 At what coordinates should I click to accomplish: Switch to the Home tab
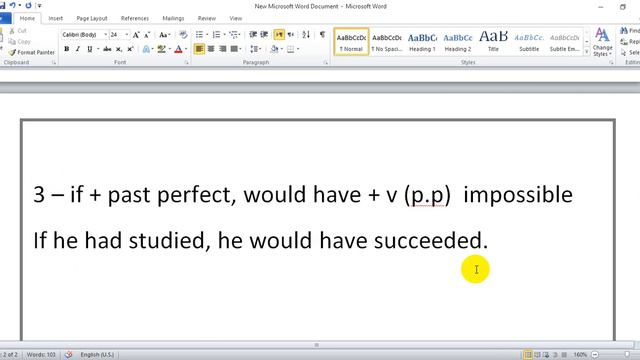click(27, 18)
